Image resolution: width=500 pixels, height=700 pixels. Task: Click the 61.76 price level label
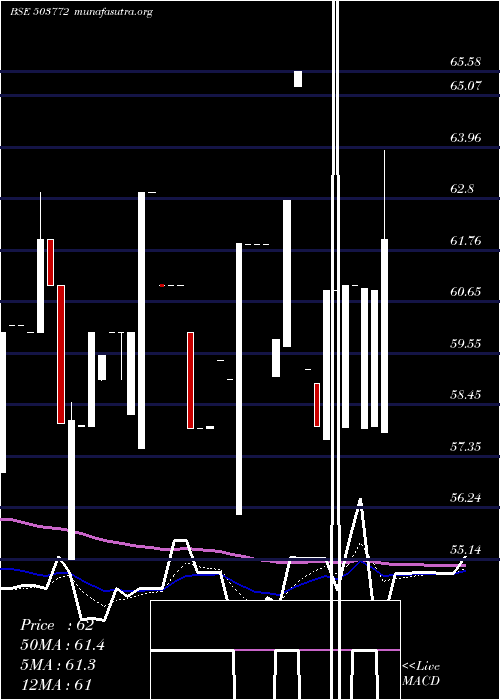tap(466, 241)
